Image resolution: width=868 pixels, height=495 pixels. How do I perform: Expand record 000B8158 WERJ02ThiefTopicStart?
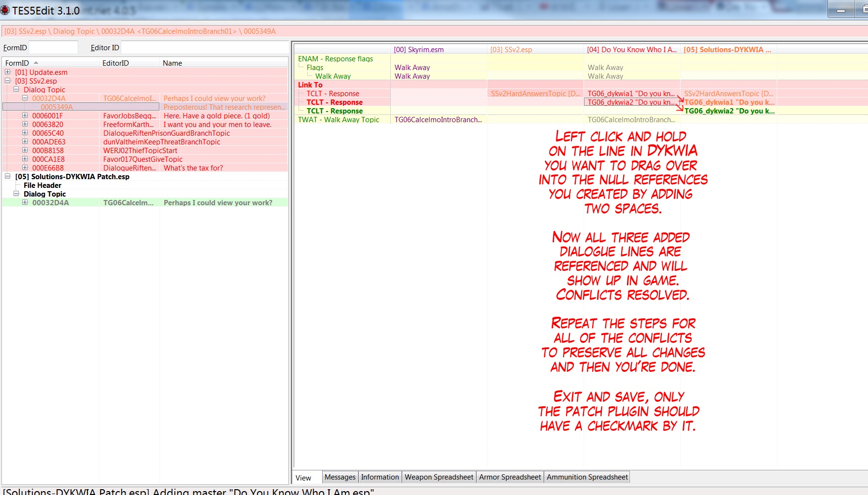pos(25,150)
